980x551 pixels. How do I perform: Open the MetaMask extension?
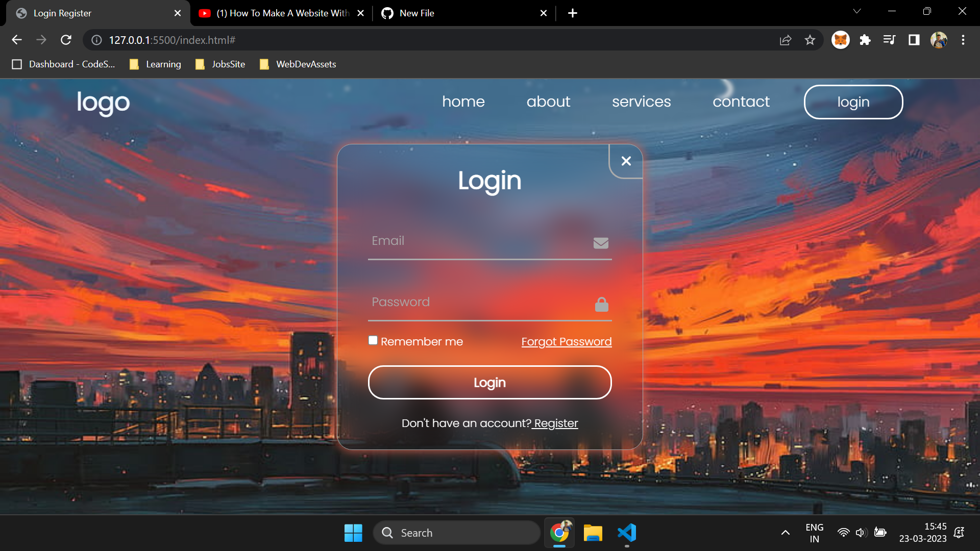(841, 40)
